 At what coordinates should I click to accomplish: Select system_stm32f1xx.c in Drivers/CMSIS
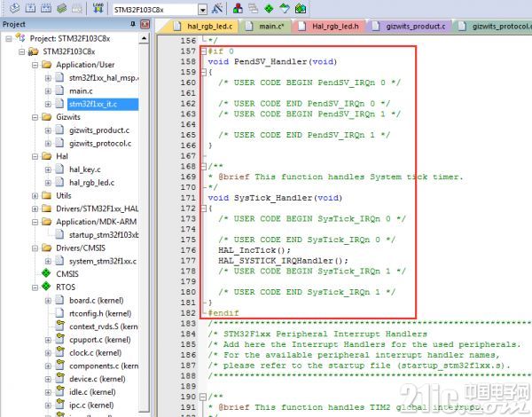click(103, 261)
